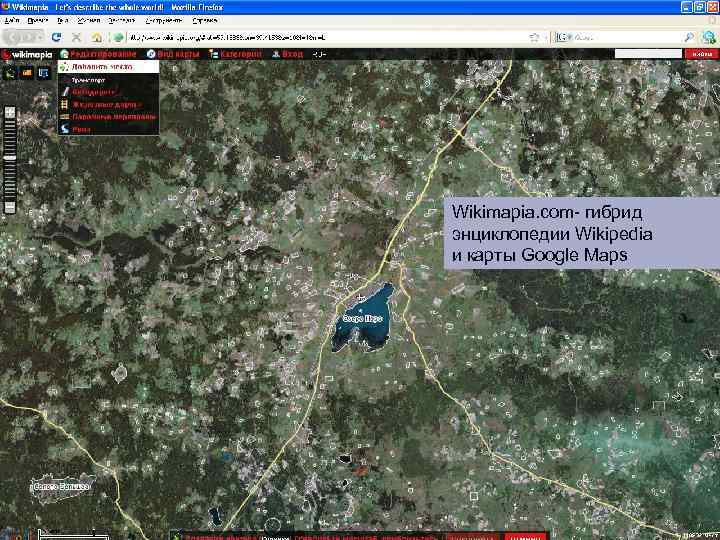
Task: Click the zoom-in plus button
Action: [x=10, y=112]
